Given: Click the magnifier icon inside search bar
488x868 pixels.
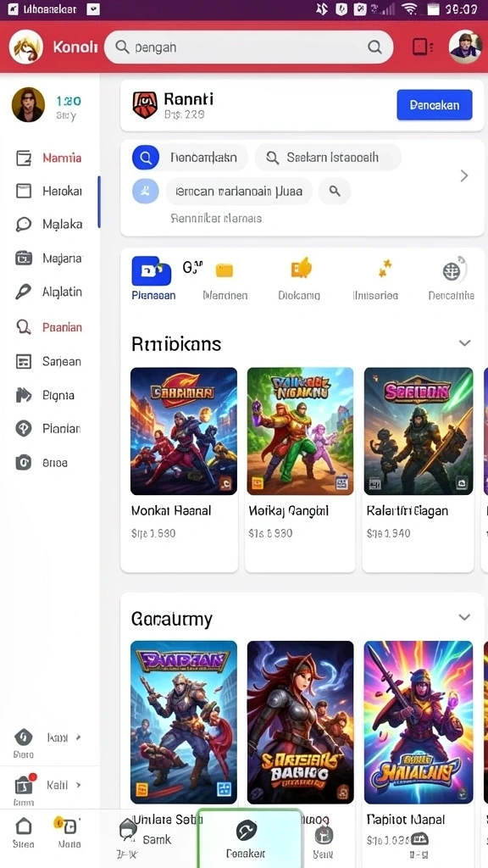Looking at the screenshot, I should (x=374, y=47).
